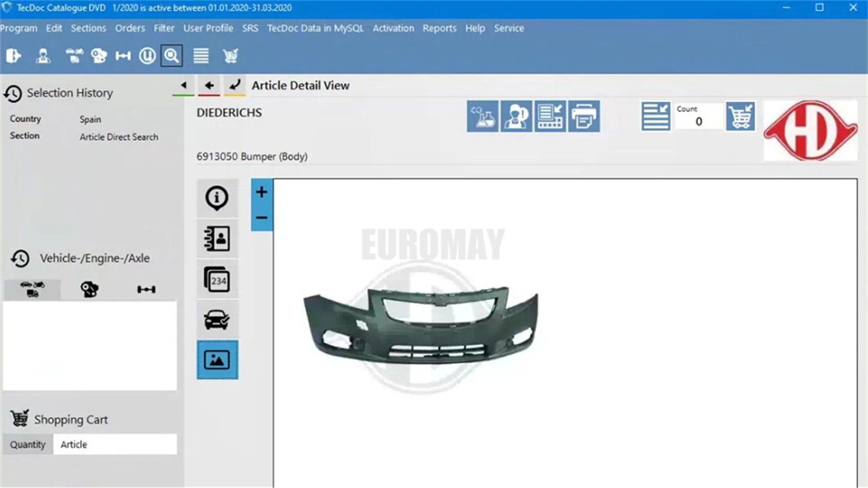The image size is (868, 488).
Task: Click the Selection History clock icon
Action: pyautogui.click(x=13, y=94)
